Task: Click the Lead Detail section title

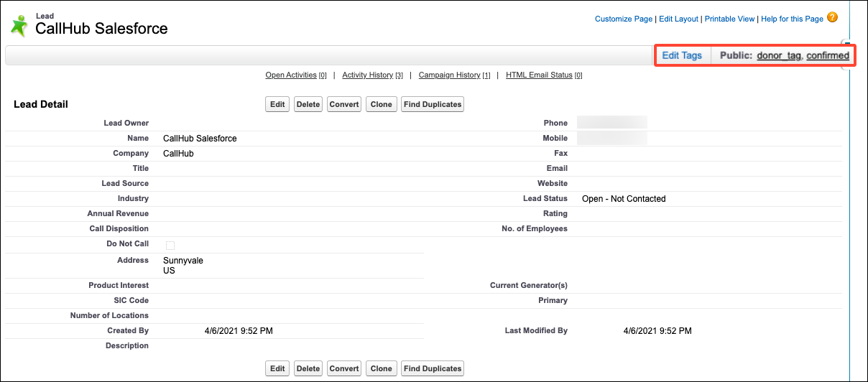Action: click(41, 104)
